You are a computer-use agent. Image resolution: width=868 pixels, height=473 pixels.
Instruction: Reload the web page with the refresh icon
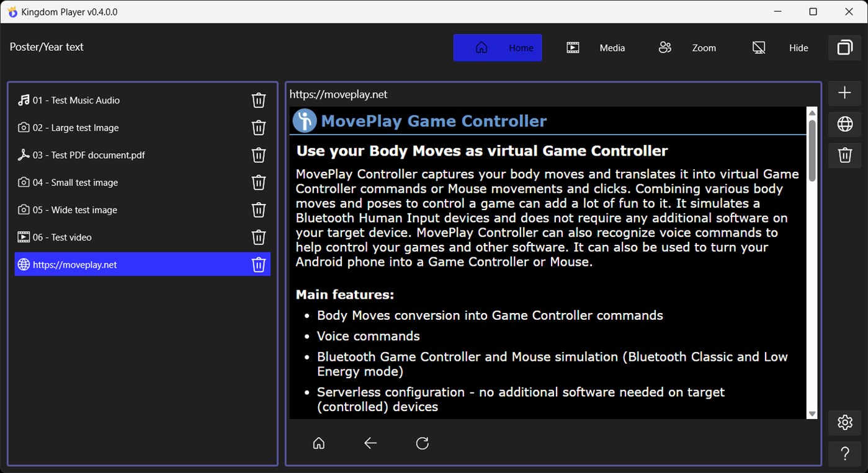click(423, 443)
